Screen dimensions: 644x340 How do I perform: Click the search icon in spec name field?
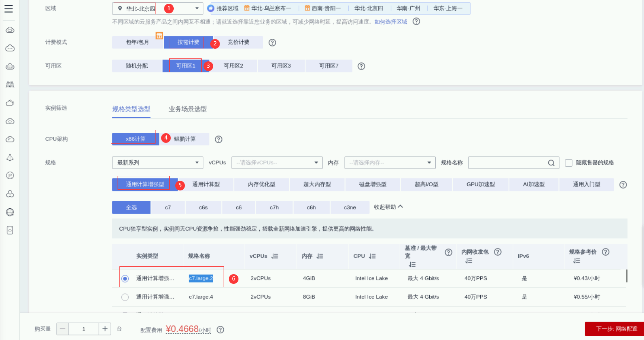pos(551,163)
